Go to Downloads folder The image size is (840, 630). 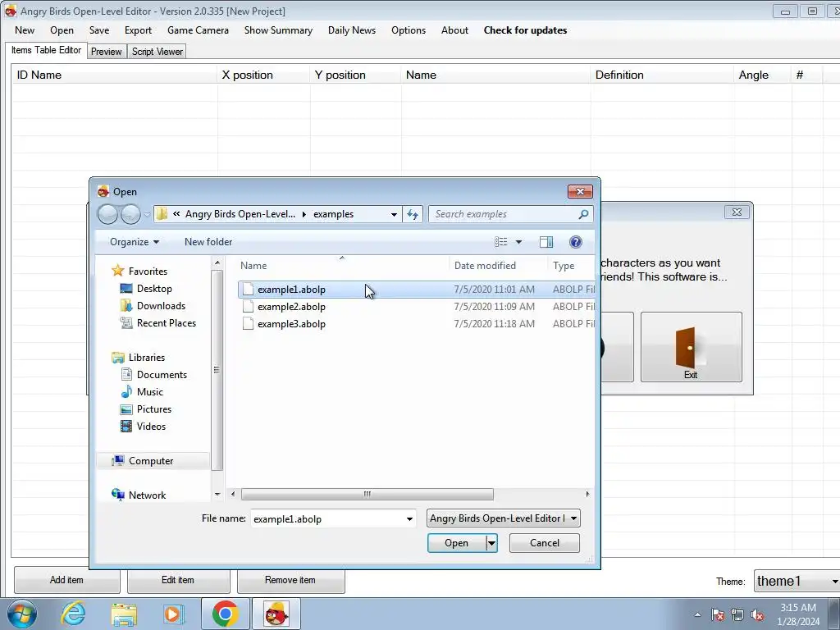coord(161,306)
